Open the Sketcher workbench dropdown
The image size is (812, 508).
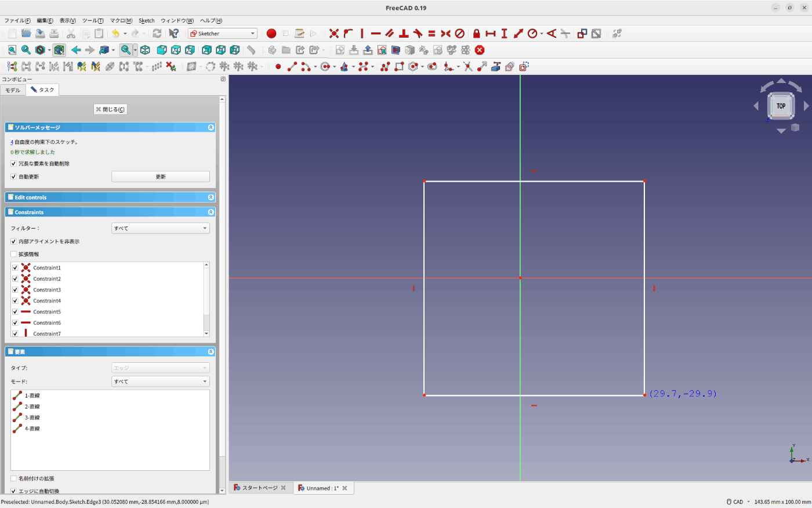click(x=223, y=34)
